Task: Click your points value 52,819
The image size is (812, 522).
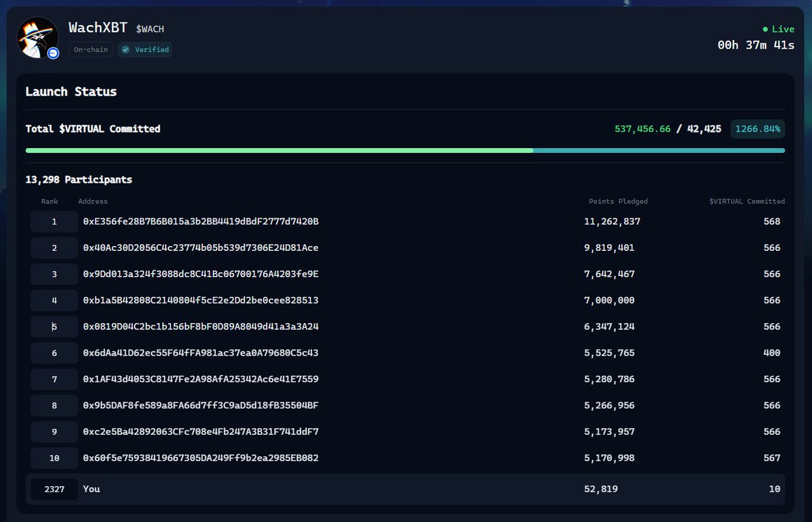Action: (x=601, y=489)
